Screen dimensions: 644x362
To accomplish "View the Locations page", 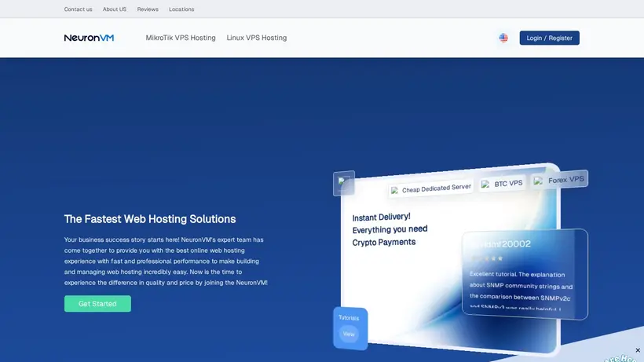I will coord(181,9).
